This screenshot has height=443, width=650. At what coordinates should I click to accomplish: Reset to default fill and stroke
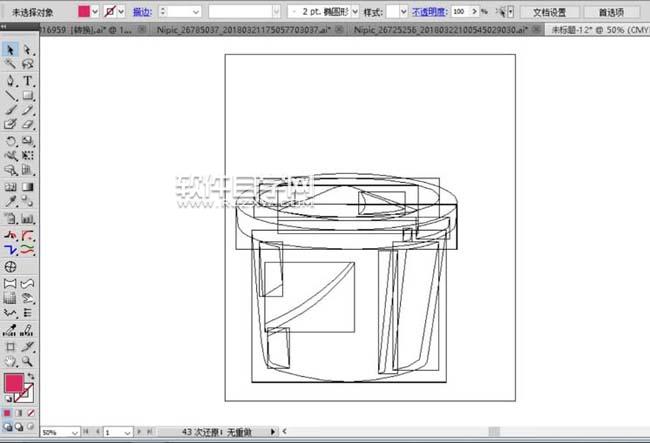[x=7, y=399]
